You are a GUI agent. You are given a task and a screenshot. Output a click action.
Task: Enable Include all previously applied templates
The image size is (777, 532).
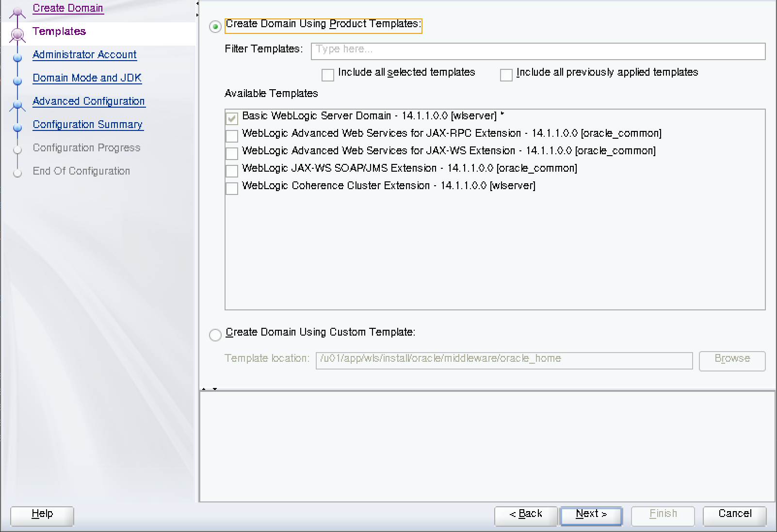click(x=506, y=75)
